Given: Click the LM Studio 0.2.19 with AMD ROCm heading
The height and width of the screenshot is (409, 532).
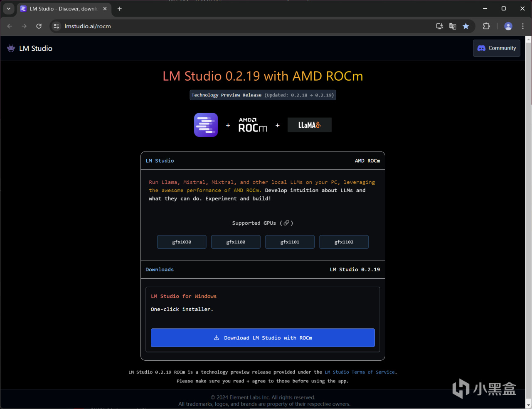Looking at the screenshot, I should pos(263,76).
